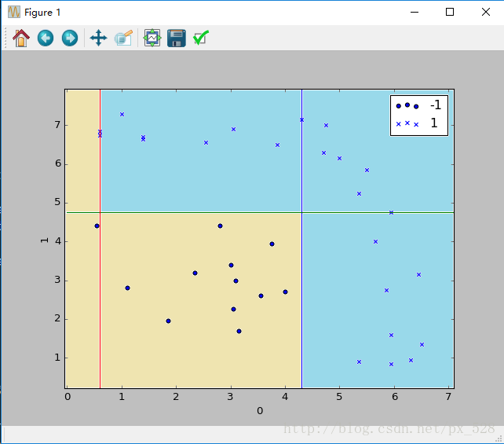Click the x-axis tick label 2
The width and height of the screenshot is (504, 444).
pos(176,397)
